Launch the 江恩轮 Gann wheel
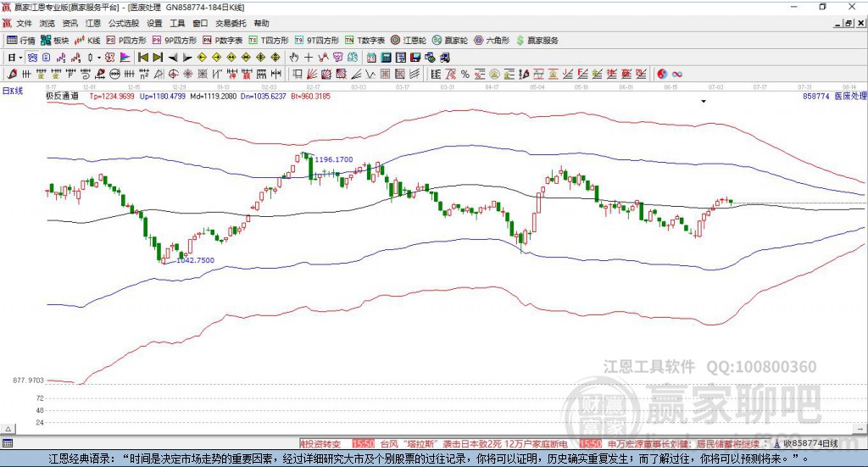The width and height of the screenshot is (868, 467). tap(409, 41)
